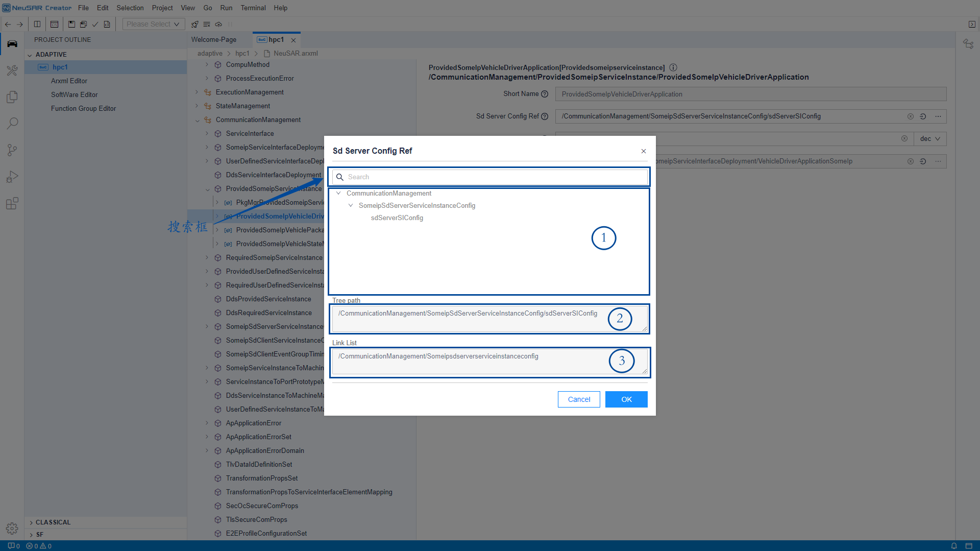
Task: Click the wrench tools icon in activity bar
Action: click(12, 70)
